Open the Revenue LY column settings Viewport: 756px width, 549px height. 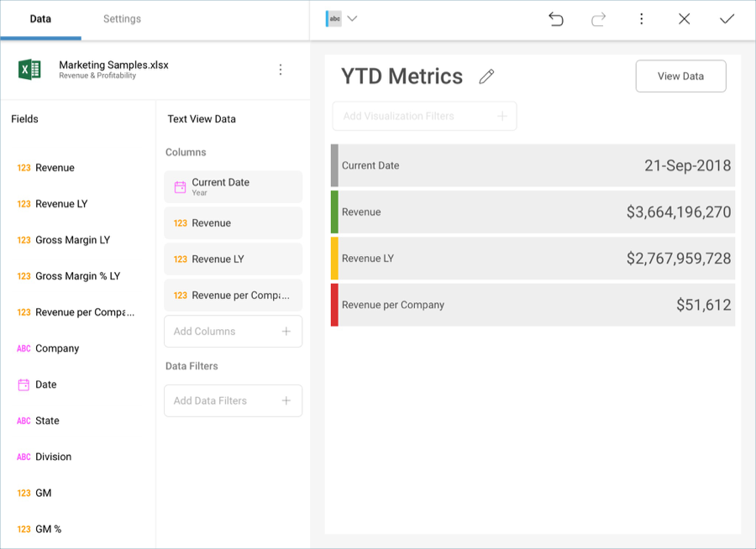(x=233, y=259)
